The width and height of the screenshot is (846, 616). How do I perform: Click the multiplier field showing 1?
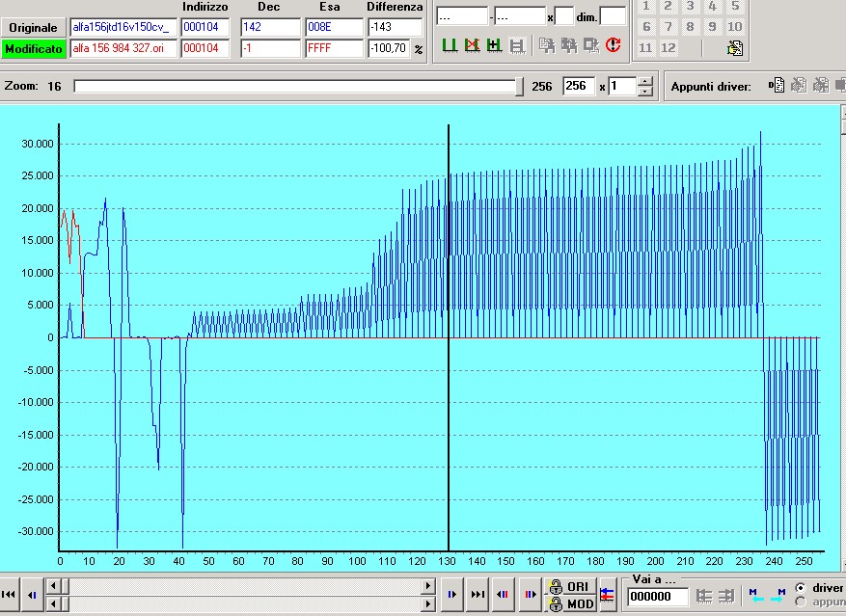click(622, 87)
